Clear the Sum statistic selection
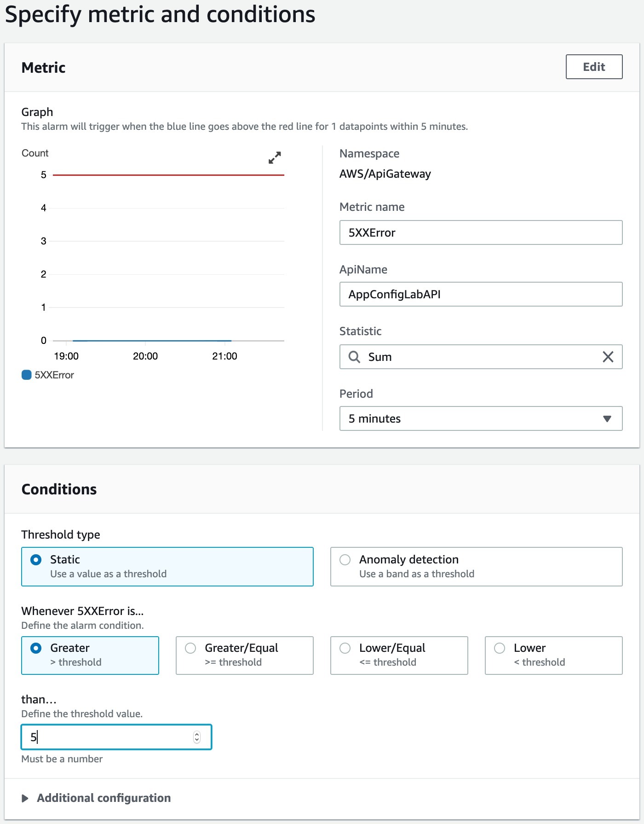 [608, 357]
